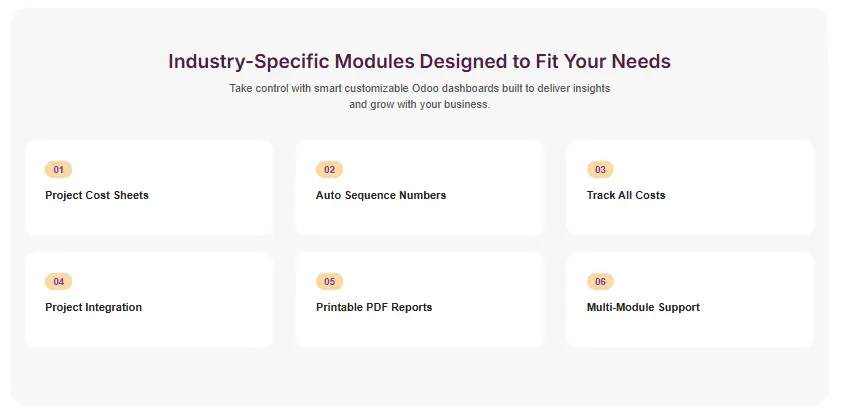The width and height of the screenshot is (845, 417).
Task: Click the 01 number badge
Action: click(x=58, y=170)
